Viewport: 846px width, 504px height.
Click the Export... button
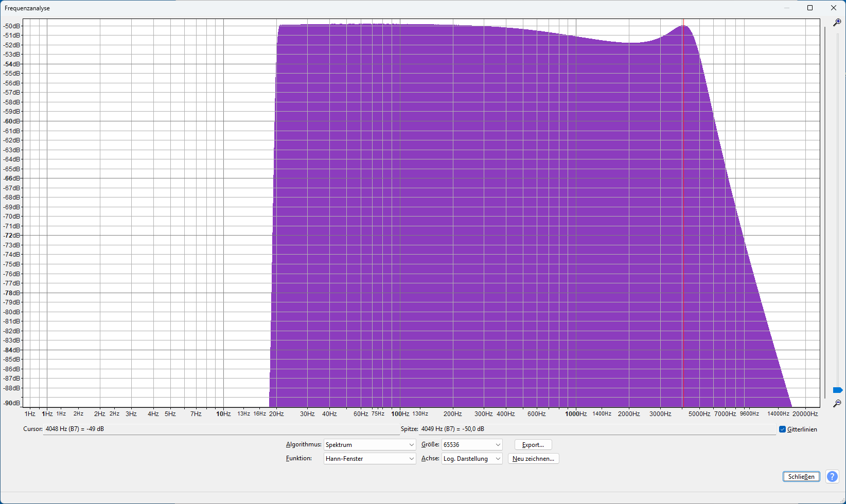(x=533, y=444)
